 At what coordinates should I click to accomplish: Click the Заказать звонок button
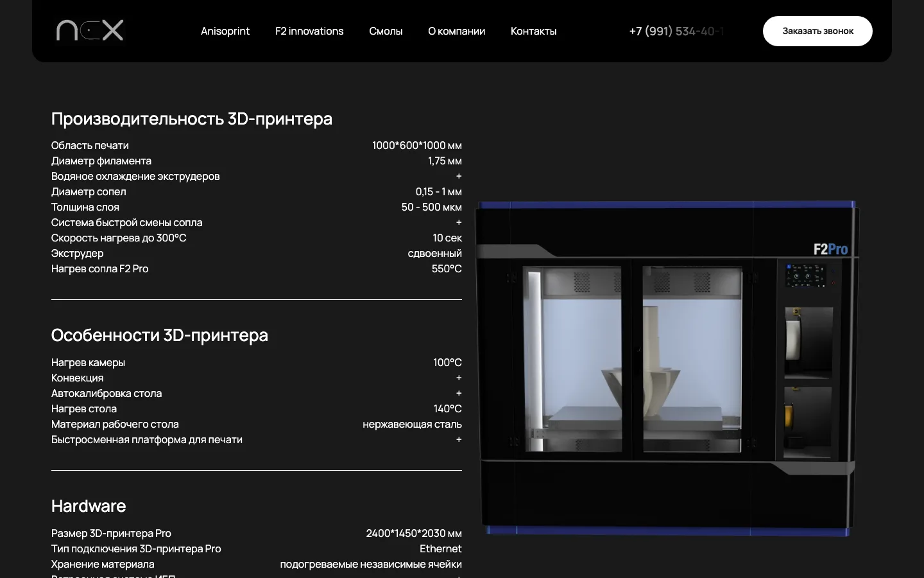tap(817, 31)
